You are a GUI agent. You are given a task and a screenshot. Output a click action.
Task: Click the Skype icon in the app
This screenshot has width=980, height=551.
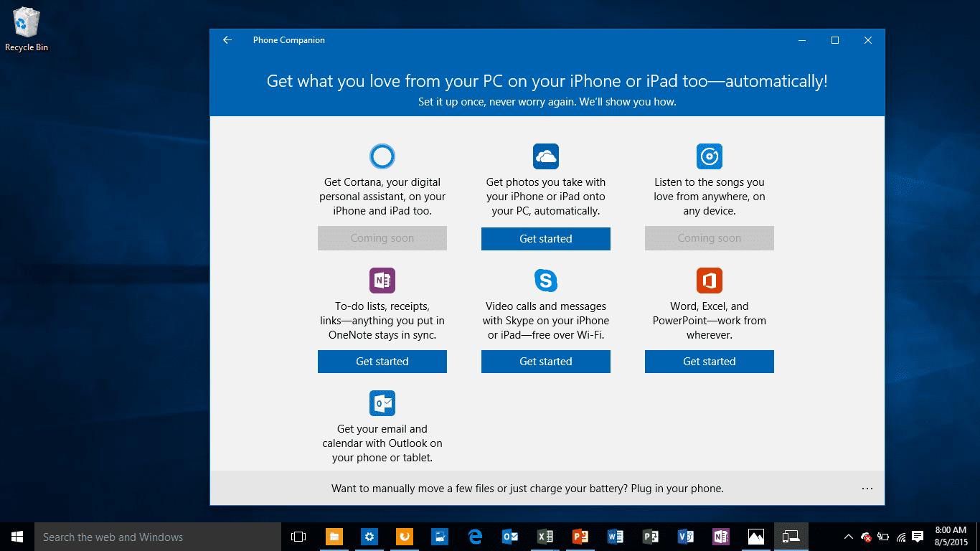pos(546,281)
